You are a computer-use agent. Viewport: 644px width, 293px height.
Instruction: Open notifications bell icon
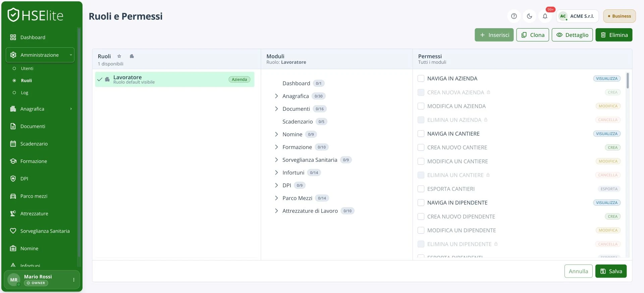point(545,16)
